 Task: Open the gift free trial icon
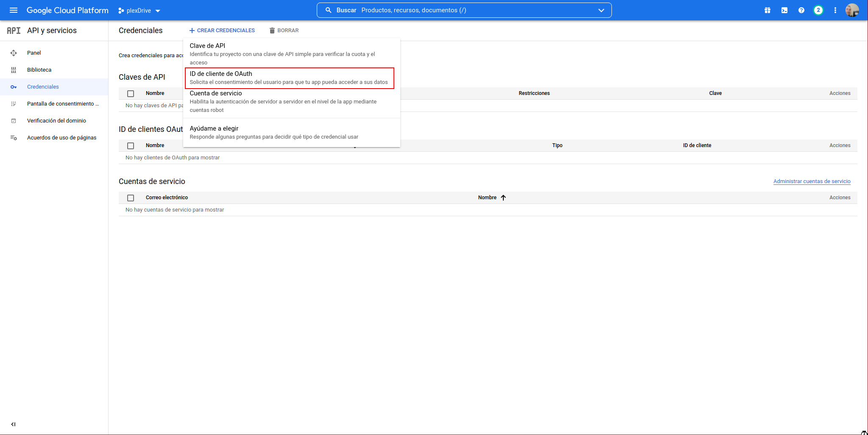[x=767, y=10]
